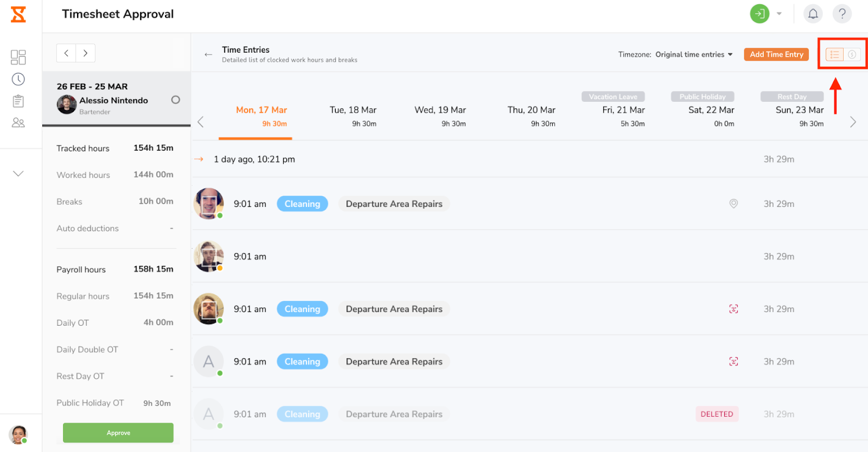The image size is (868, 452).
Task: Click the green Approve button
Action: [118, 432]
